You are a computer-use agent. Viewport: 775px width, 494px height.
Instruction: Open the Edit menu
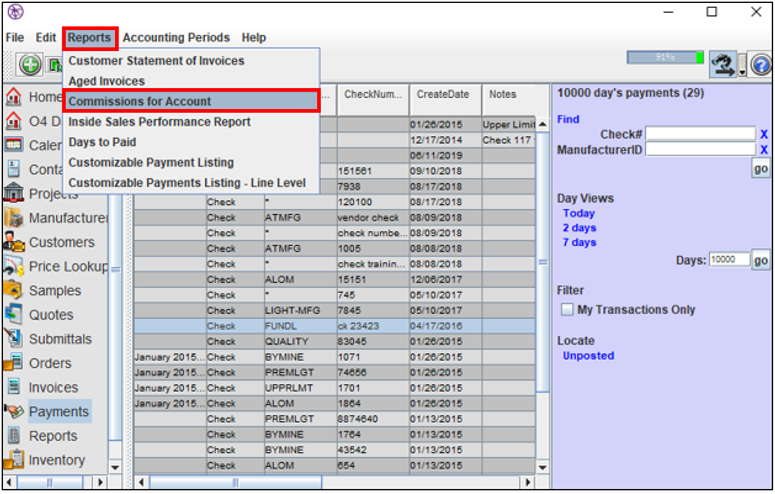pyautogui.click(x=46, y=38)
